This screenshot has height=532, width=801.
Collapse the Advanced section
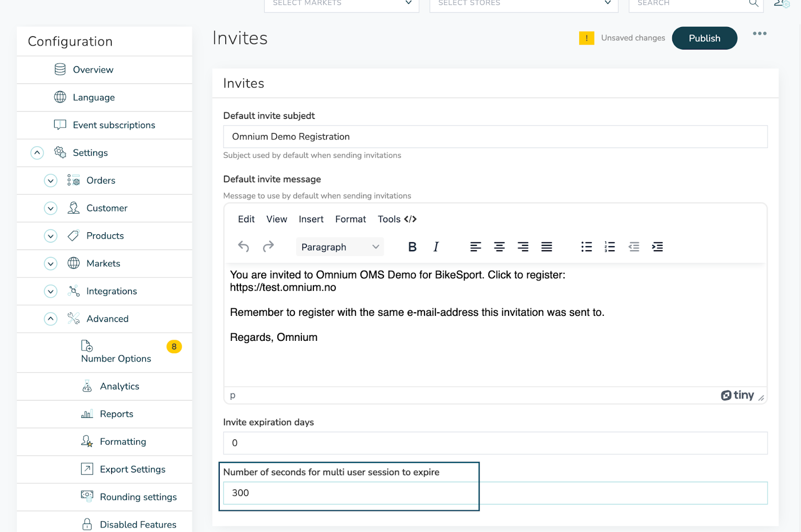(x=51, y=319)
